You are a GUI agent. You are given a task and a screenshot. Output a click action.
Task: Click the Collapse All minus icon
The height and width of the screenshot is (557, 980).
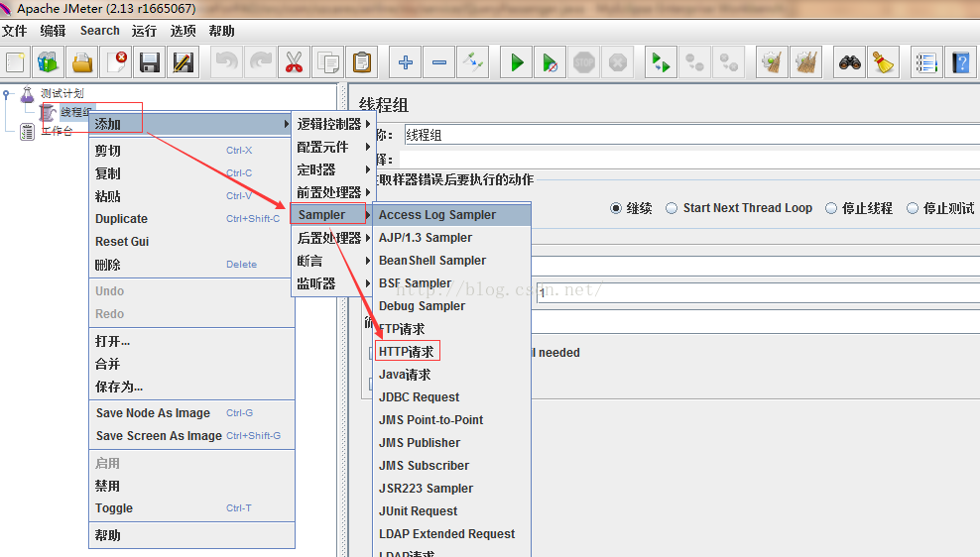[438, 62]
